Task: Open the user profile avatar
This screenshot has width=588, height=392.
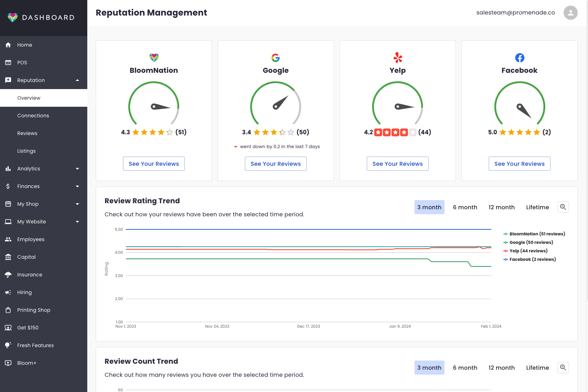Action: pyautogui.click(x=570, y=13)
